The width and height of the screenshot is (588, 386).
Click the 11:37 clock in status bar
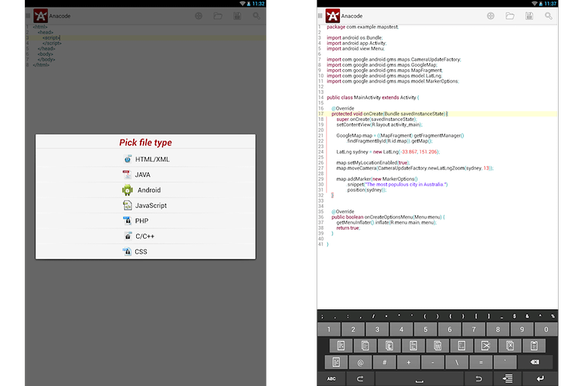click(x=550, y=3)
